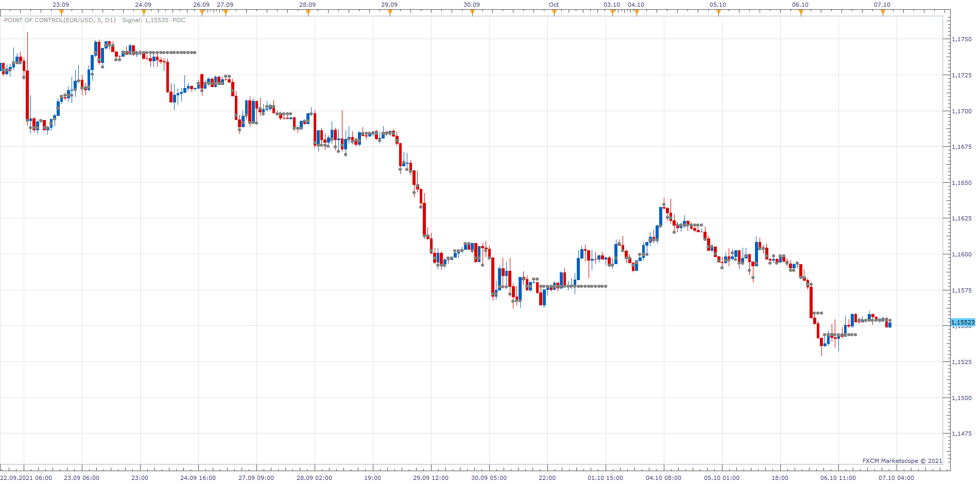This screenshot has height=484, width=980.
Task: Select the 1,1675 price level label
Action: (962, 147)
